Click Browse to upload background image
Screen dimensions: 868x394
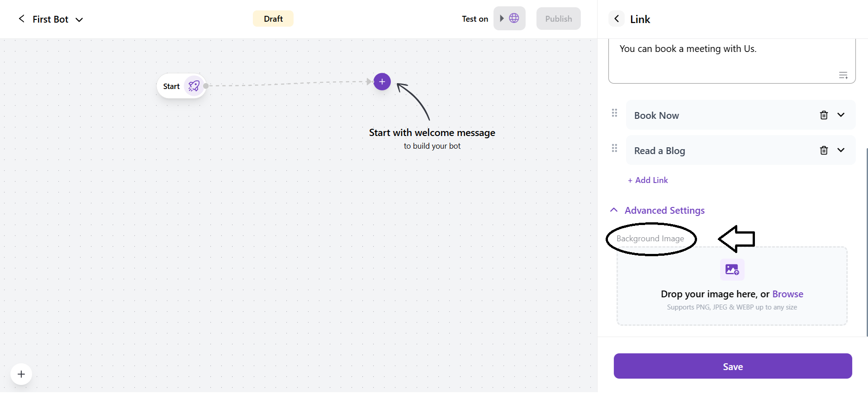point(787,294)
